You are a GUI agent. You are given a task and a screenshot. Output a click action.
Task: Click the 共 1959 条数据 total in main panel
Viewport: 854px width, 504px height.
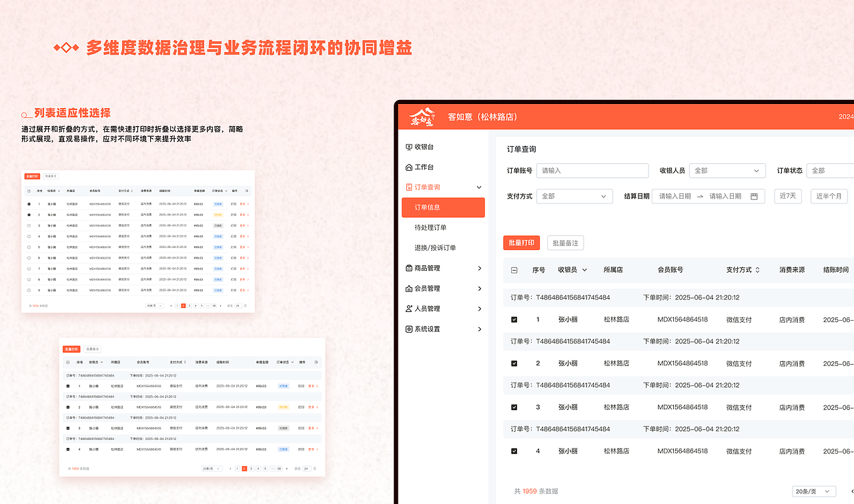[x=536, y=491]
